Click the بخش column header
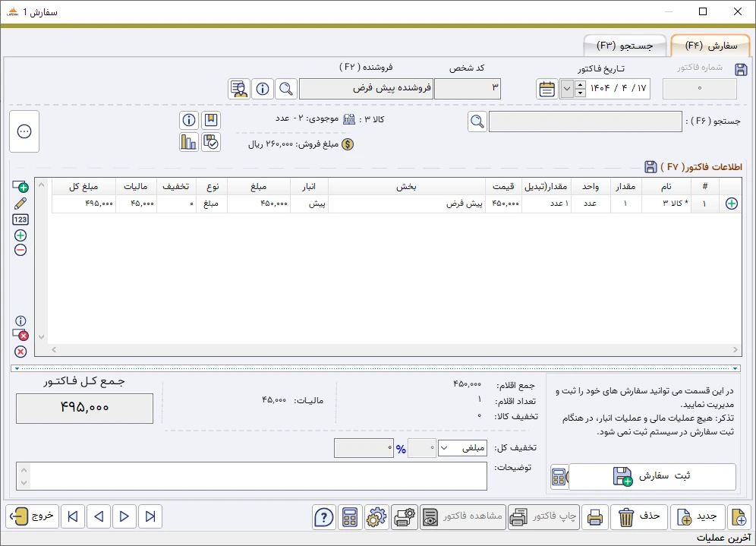 click(406, 187)
